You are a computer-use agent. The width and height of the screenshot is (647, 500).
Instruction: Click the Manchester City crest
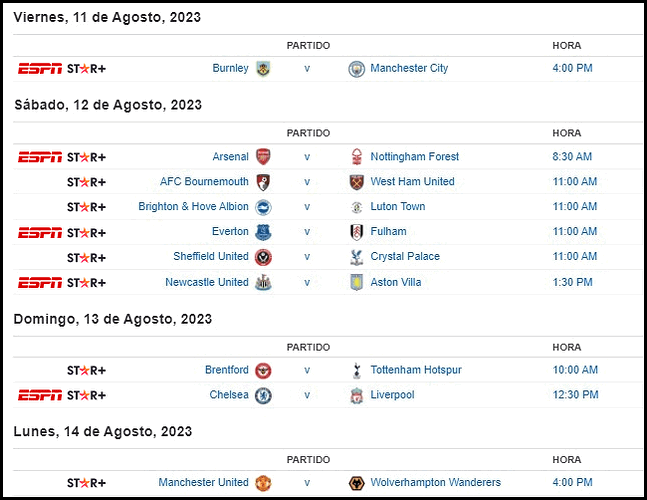357,69
